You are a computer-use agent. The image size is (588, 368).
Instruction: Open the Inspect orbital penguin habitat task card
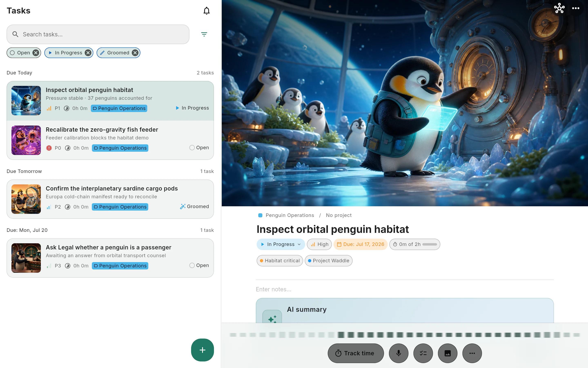pos(110,101)
